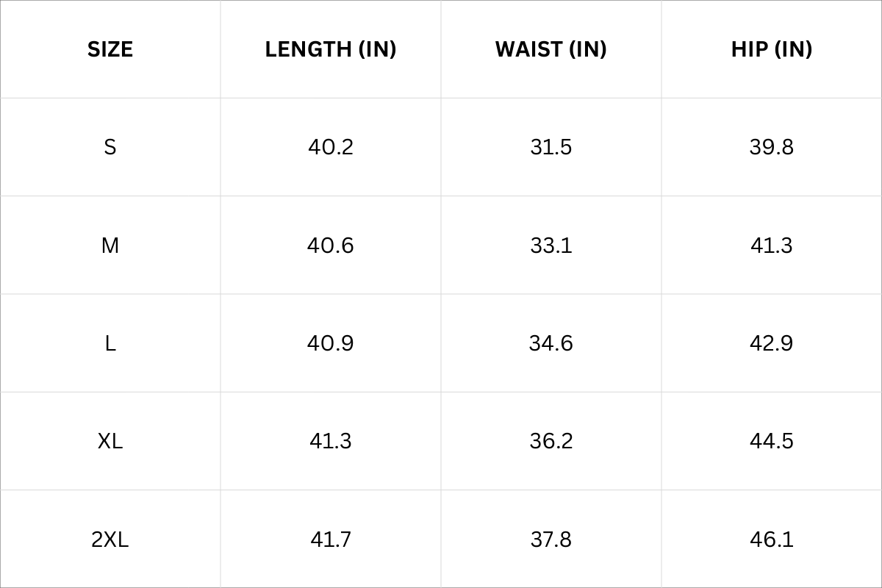This screenshot has height=588, width=882.
Task: Click the WAIST (IN) column header
Action: (x=551, y=49)
